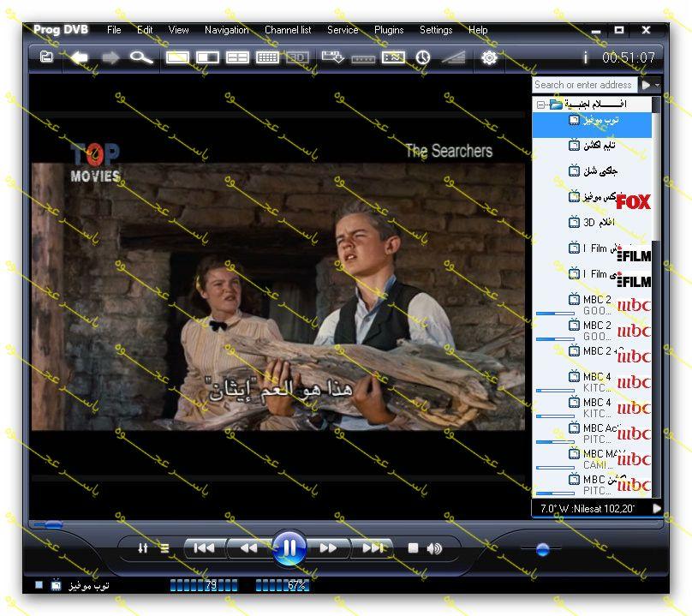
Task: Switch to video with side panel layout
Action: [x=207, y=57]
